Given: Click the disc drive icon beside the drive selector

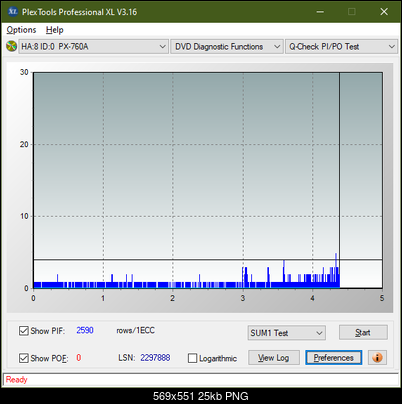Looking at the screenshot, I should (x=12, y=46).
